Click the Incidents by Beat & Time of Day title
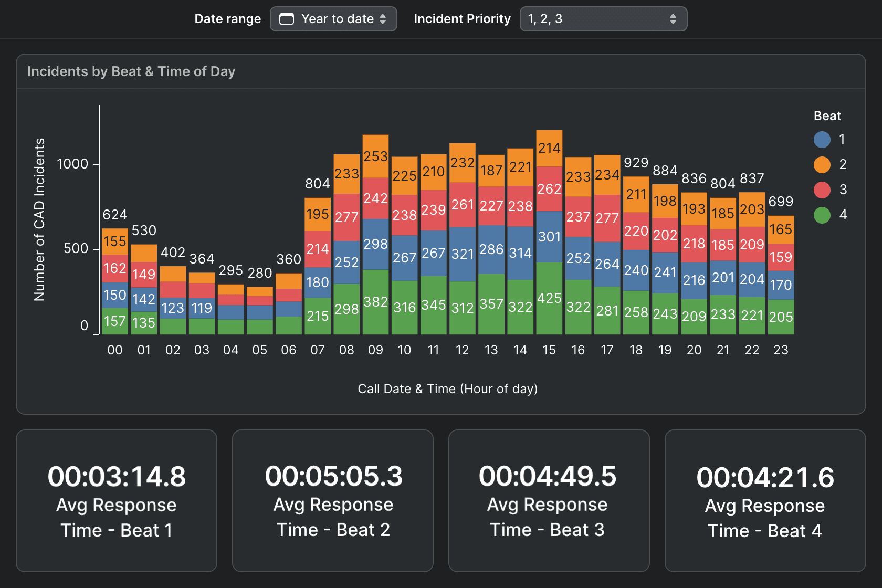 (131, 71)
